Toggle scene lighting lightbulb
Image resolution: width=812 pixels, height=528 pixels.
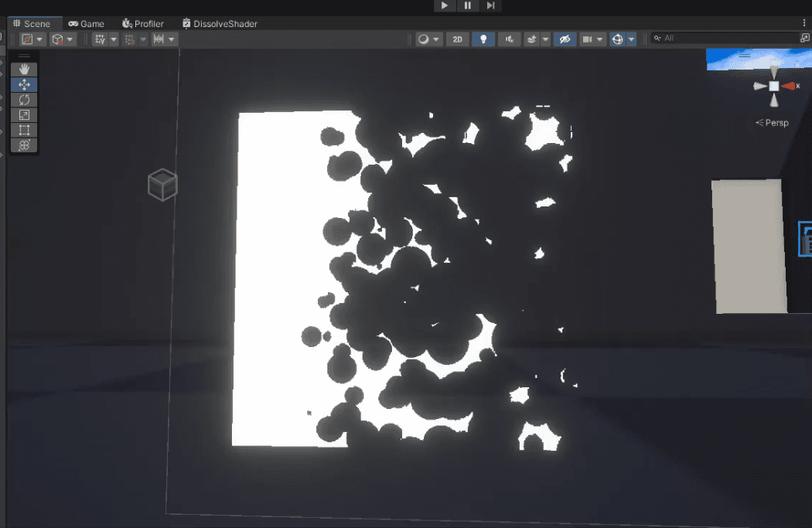(x=483, y=39)
